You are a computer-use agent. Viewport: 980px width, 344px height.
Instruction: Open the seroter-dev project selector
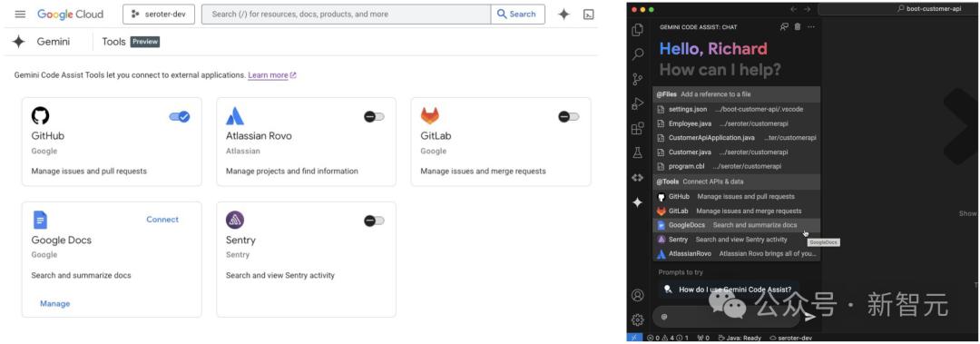[x=159, y=15]
